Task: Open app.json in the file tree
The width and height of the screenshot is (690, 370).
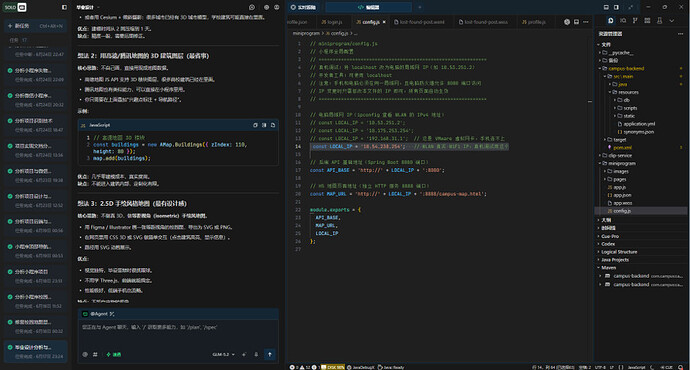Action: 640,195
